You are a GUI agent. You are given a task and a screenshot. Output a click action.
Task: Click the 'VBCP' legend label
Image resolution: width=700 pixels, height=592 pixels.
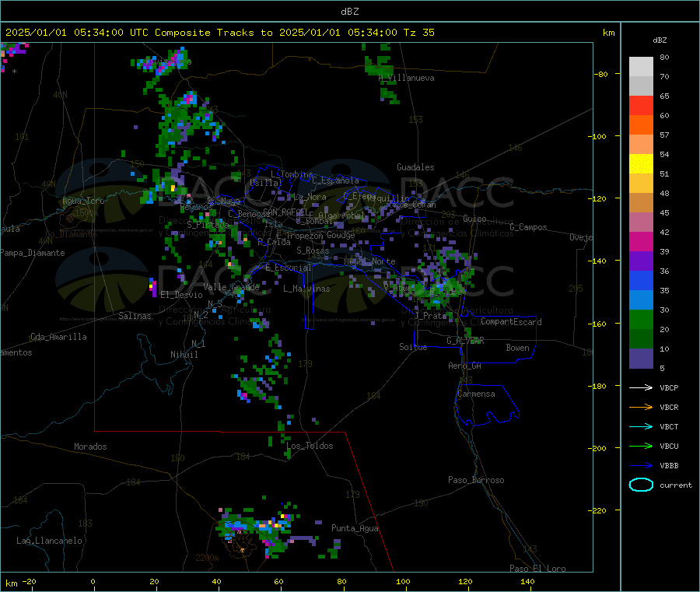click(x=669, y=387)
